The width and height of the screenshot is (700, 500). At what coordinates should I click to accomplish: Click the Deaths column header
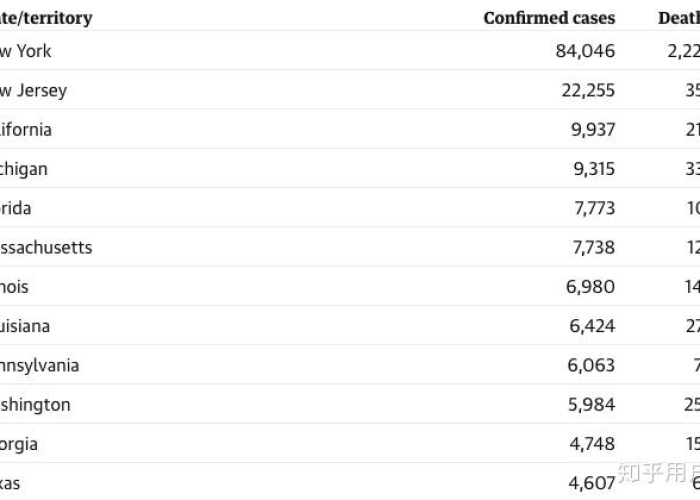click(x=679, y=18)
